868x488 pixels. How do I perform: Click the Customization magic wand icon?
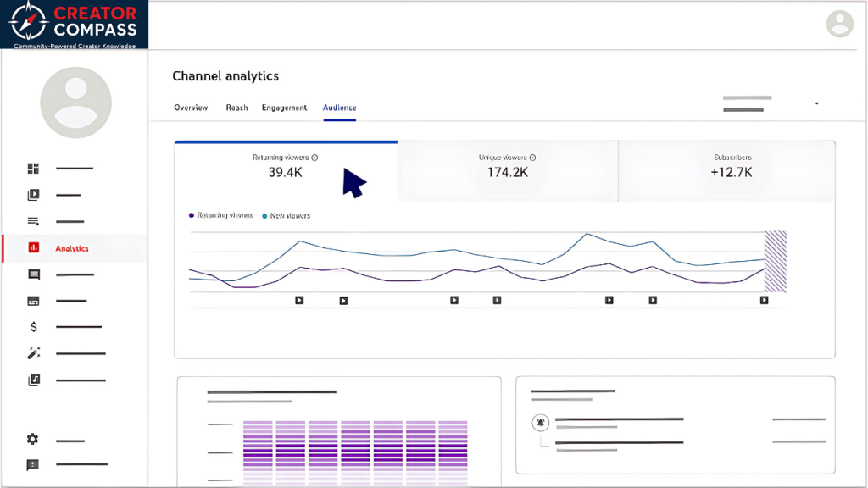coord(33,353)
